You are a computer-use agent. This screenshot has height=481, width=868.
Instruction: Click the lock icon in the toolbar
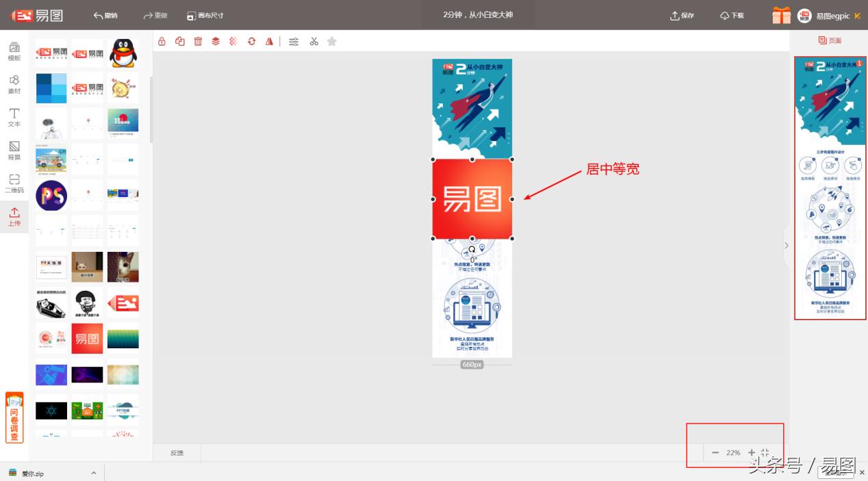162,42
